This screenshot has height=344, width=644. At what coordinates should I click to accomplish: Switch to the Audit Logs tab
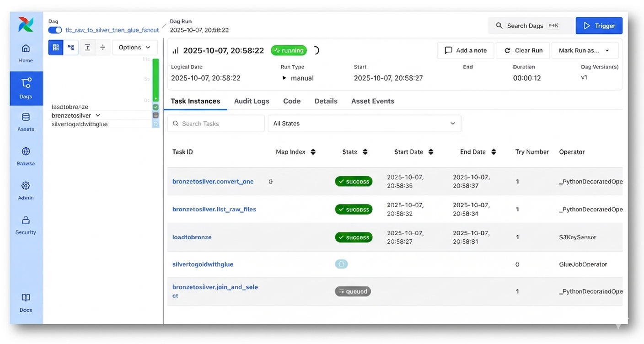(x=252, y=101)
